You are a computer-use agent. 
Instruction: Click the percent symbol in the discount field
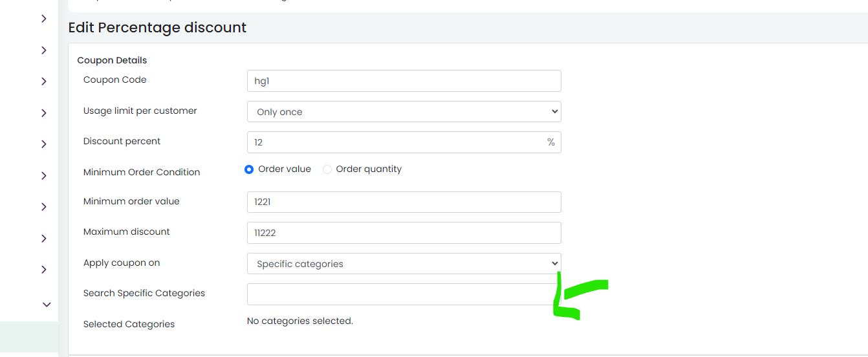551,142
